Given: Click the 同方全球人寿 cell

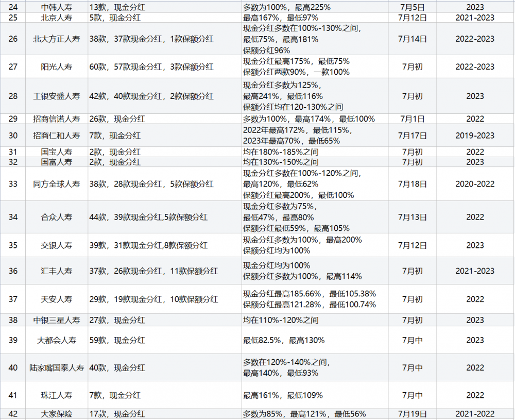Looking at the screenshot, I should 57,184.
